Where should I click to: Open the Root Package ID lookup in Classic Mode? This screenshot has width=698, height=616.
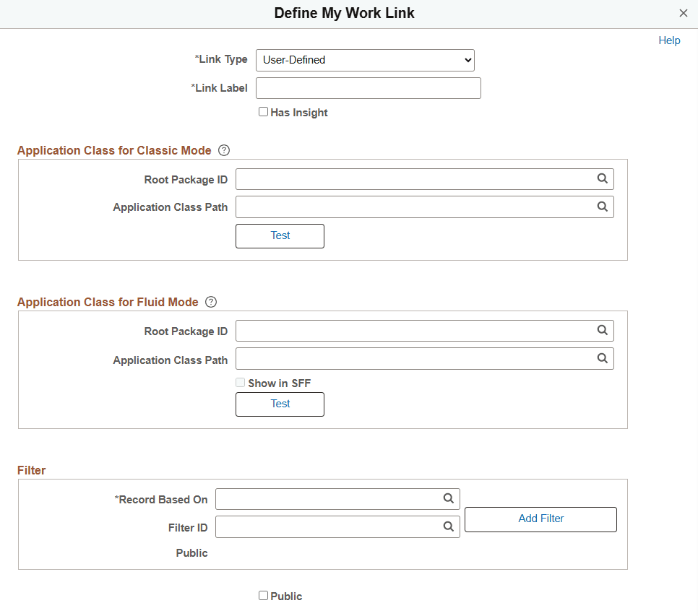[603, 178]
